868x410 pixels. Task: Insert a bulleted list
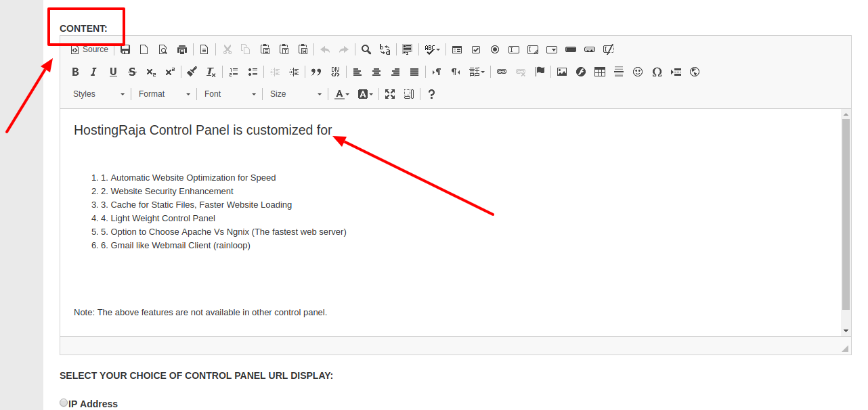(x=253, y=72)
